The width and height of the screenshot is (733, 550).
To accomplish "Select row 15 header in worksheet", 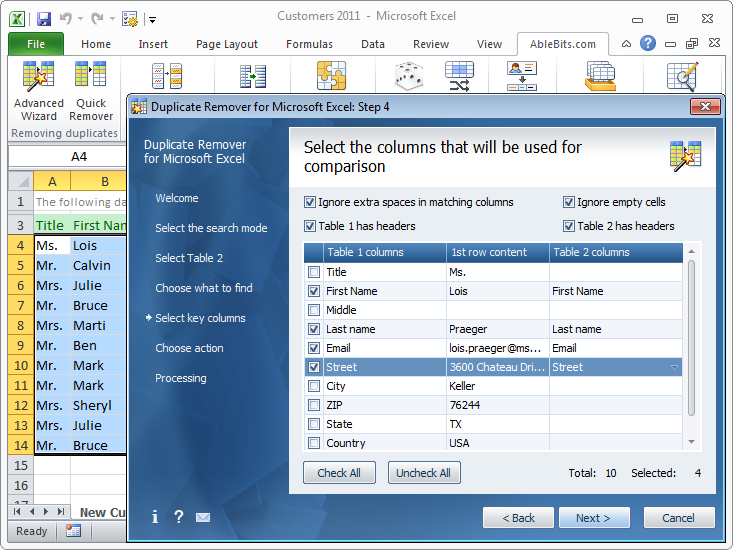I will 21,465.
